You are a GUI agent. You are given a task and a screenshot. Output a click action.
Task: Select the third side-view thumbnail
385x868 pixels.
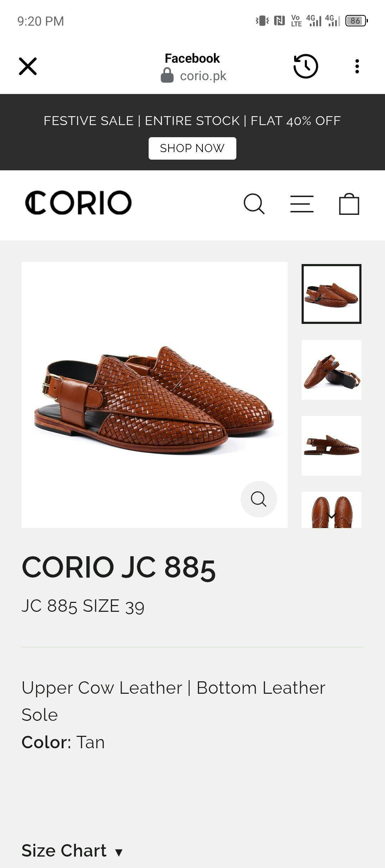332,446
